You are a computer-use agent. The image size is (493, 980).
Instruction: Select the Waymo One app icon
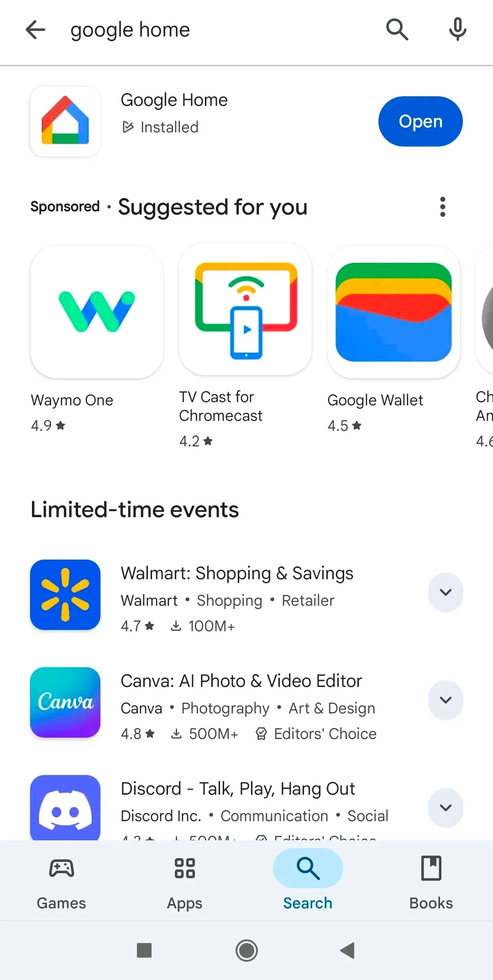coord(97,312)
